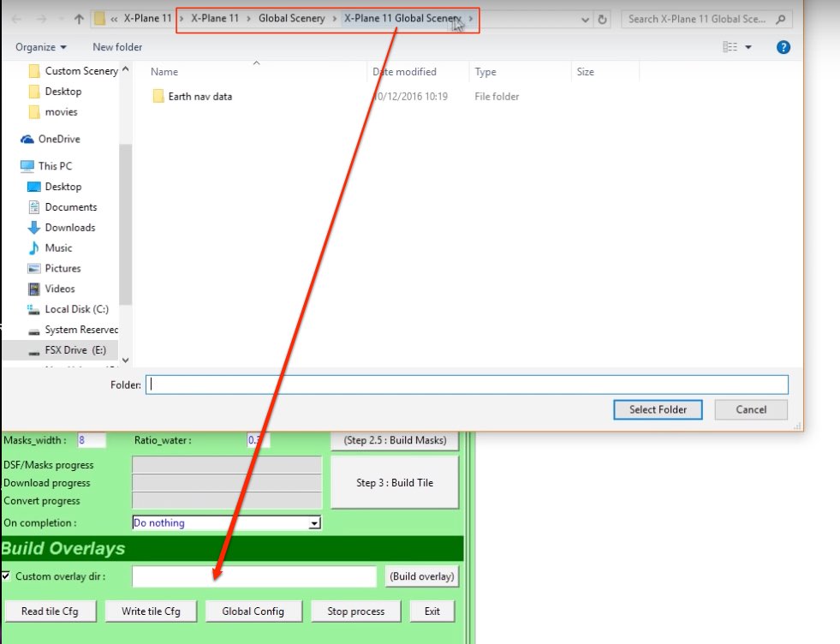Open the Help question mark icon
The height and width of the screenshot is (644, 840).
point(783,47)
